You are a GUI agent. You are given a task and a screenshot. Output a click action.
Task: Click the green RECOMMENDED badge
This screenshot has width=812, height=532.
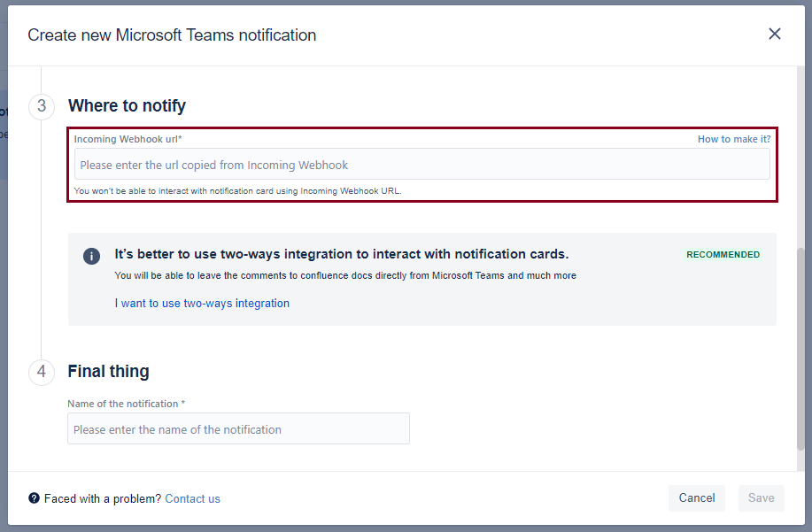click(723, 255)
